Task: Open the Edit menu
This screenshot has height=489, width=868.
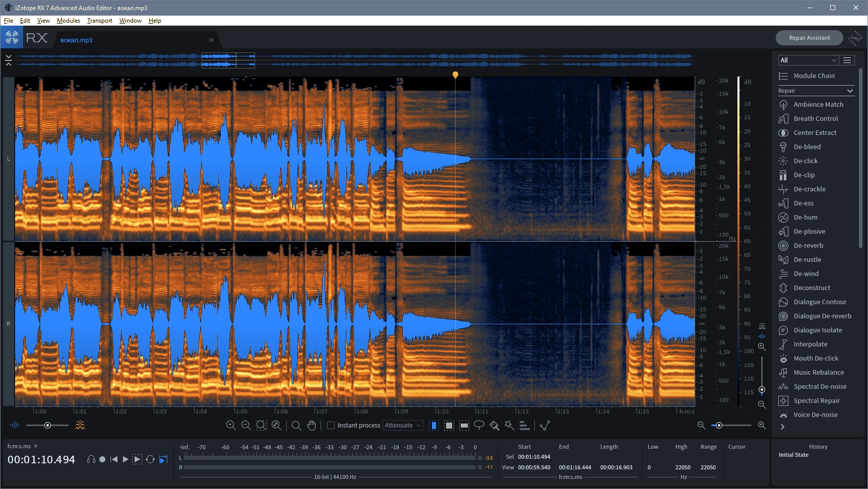Action: point(25,21)
